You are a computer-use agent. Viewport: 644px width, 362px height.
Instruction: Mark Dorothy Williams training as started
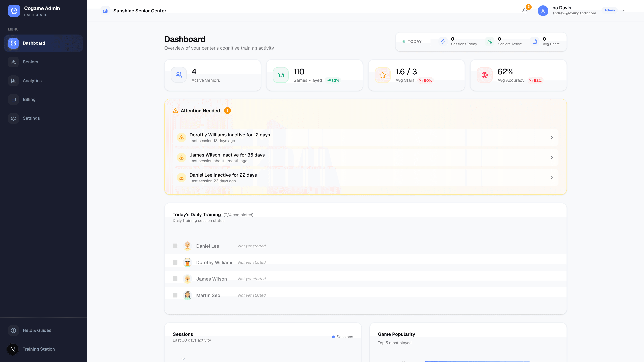(x=175, y=262)
